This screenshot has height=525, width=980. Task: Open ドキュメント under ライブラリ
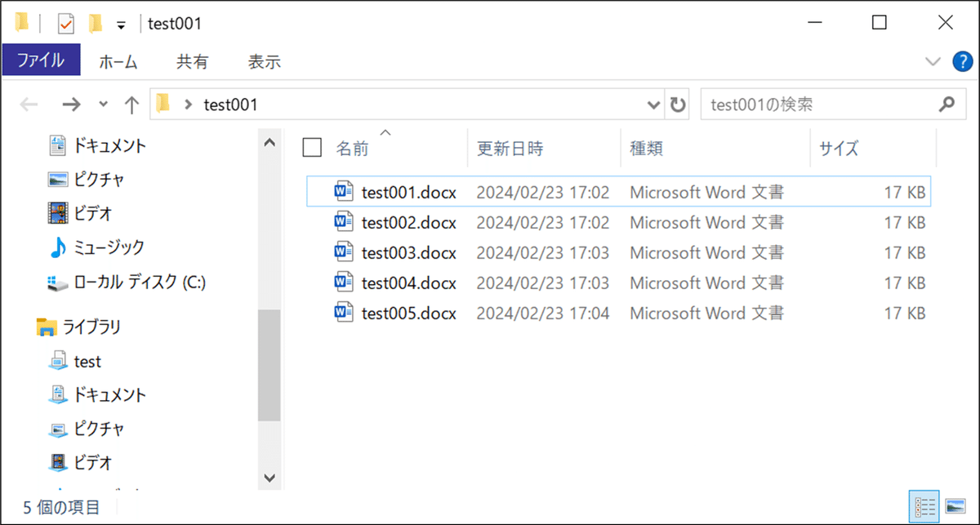point(109,395)
